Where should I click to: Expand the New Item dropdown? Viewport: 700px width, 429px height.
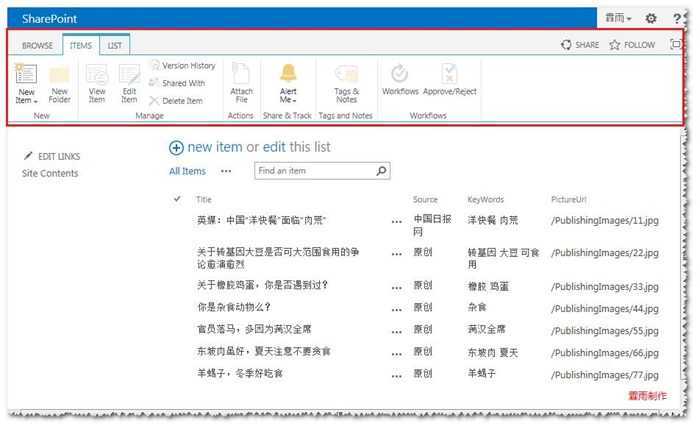pyautogui.click(x=27, y=100)
